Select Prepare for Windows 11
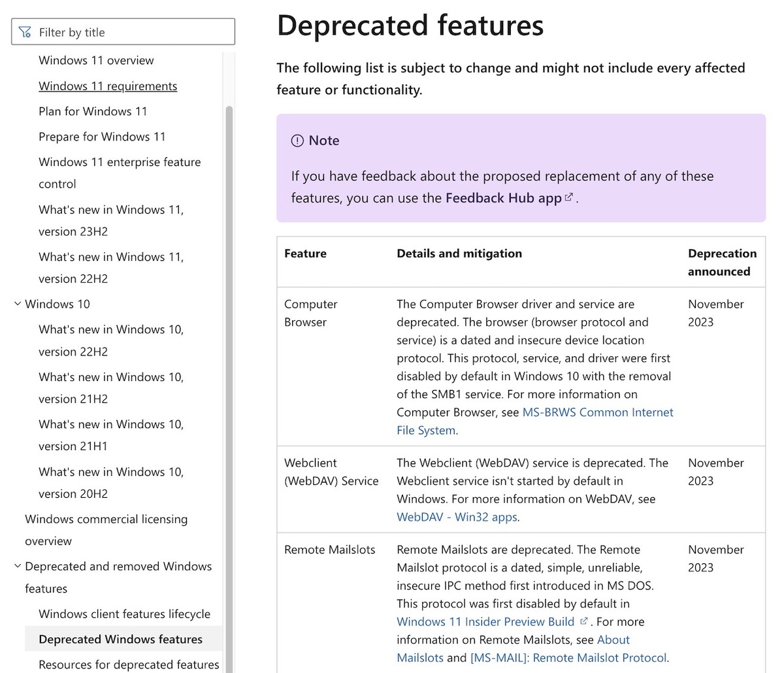This screenshot has width=784, height=673. point(102,137)
